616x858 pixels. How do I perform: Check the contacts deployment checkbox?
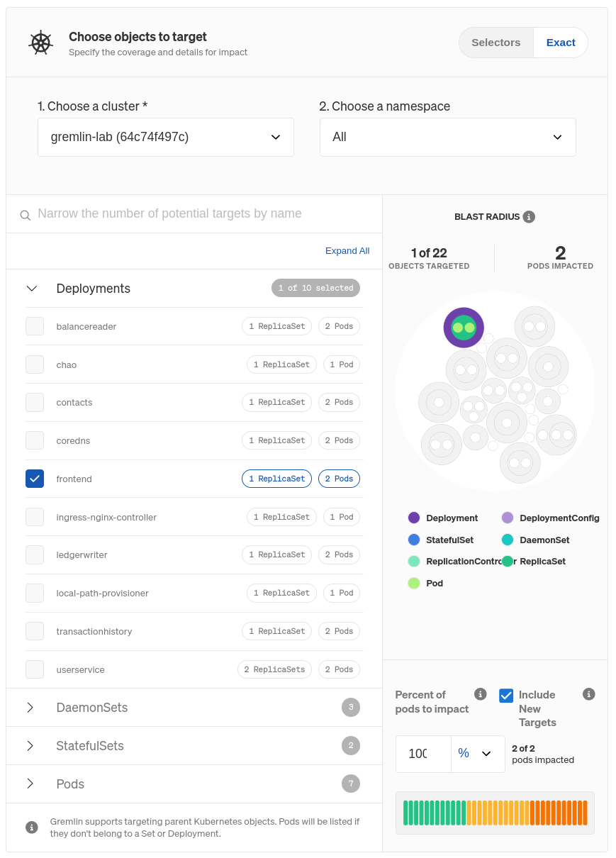[35, 402]
